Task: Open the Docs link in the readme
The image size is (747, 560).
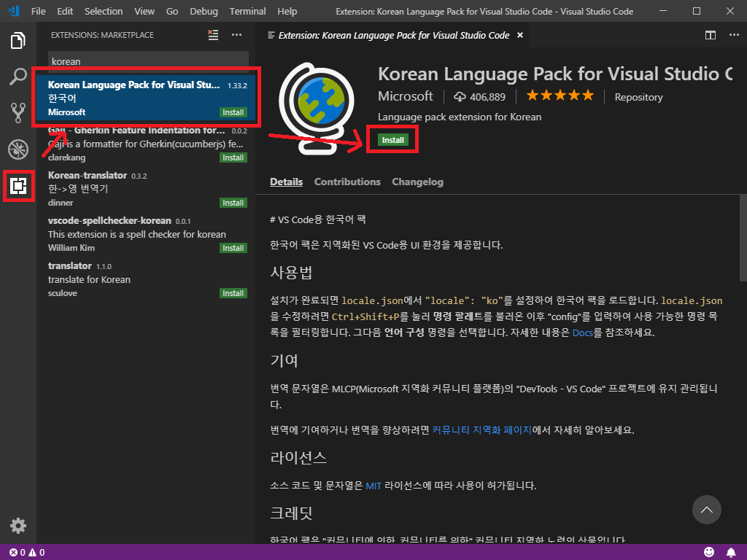Action: point(583,332)
